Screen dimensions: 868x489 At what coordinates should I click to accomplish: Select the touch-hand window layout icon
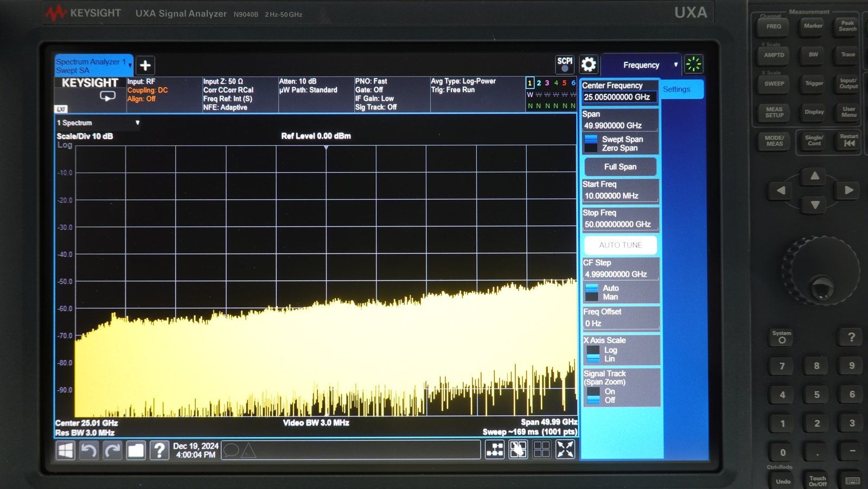pyautogui.click(x=518, y=449)
